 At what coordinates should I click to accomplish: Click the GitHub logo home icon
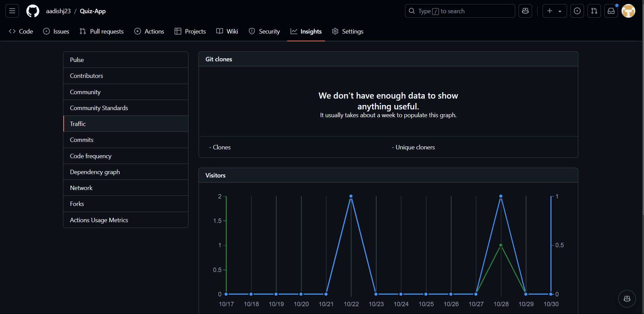tap(33, 11)
